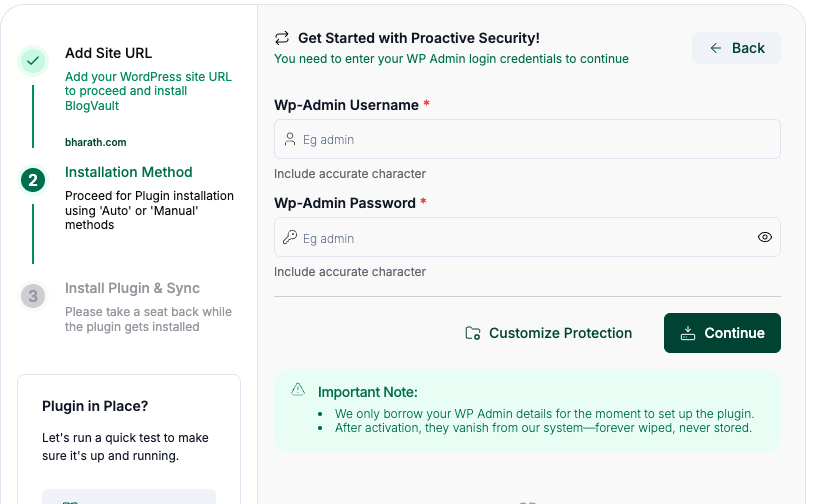Click 'Add your WordPress site URL' description
823x504 pixels.
[x=148, y=91]
